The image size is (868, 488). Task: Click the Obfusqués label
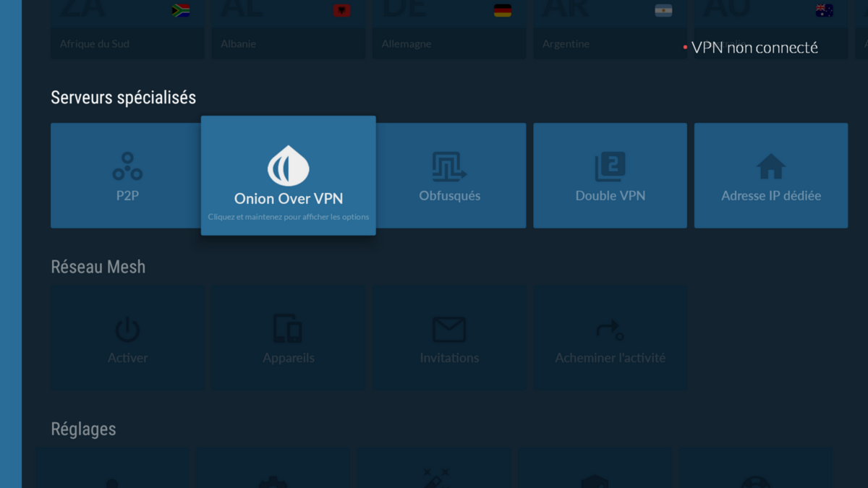[x=449, y=196]
